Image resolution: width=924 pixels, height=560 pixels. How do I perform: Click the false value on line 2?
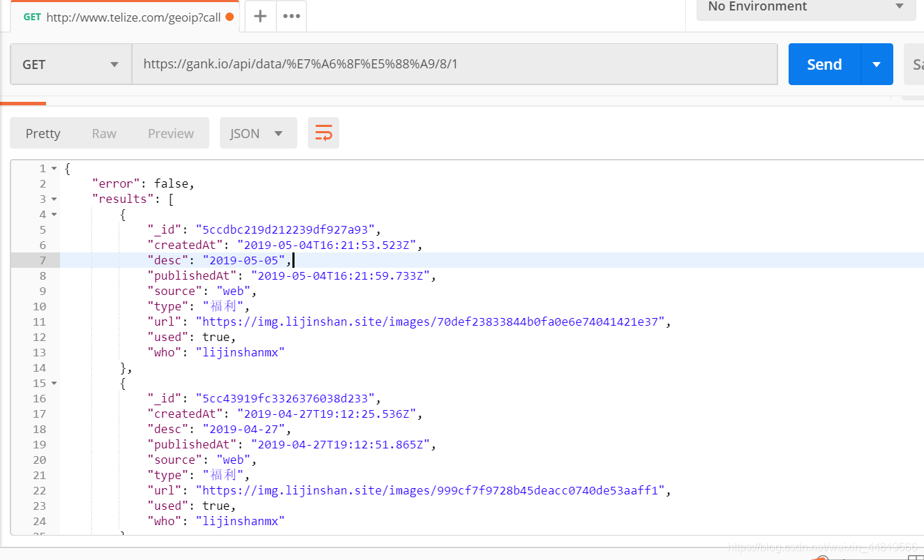172,183
